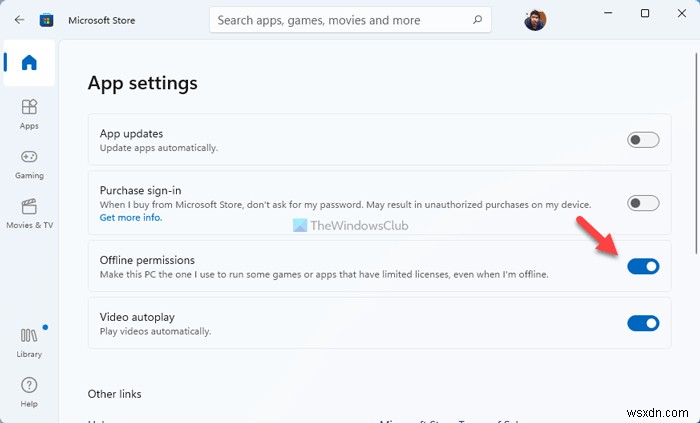Turn on Purchase sign-in toggle
Image resolution: width=700 pixels, height=423 pixels.
643,203
